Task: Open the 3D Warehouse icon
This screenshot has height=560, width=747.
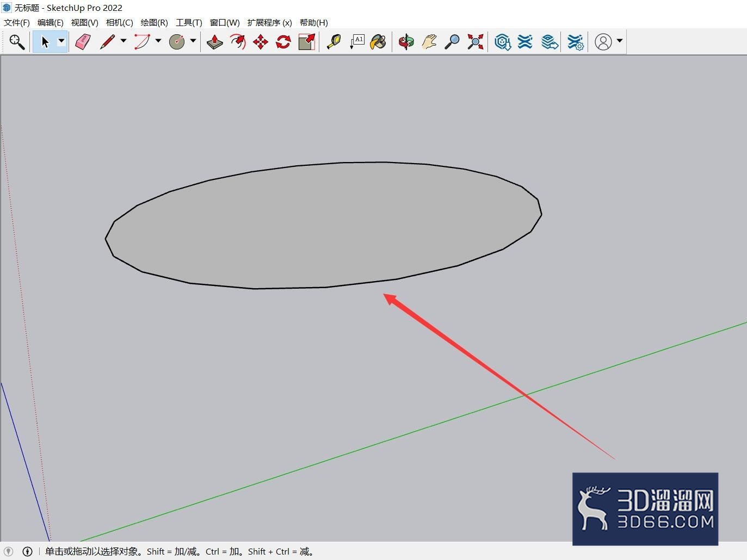Action: click(x=503, y=42)
